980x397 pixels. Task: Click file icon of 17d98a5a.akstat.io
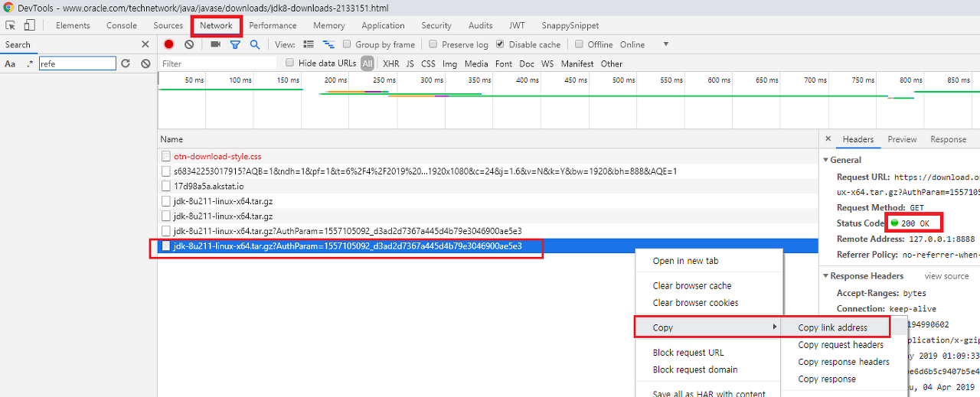coord(166,186)
